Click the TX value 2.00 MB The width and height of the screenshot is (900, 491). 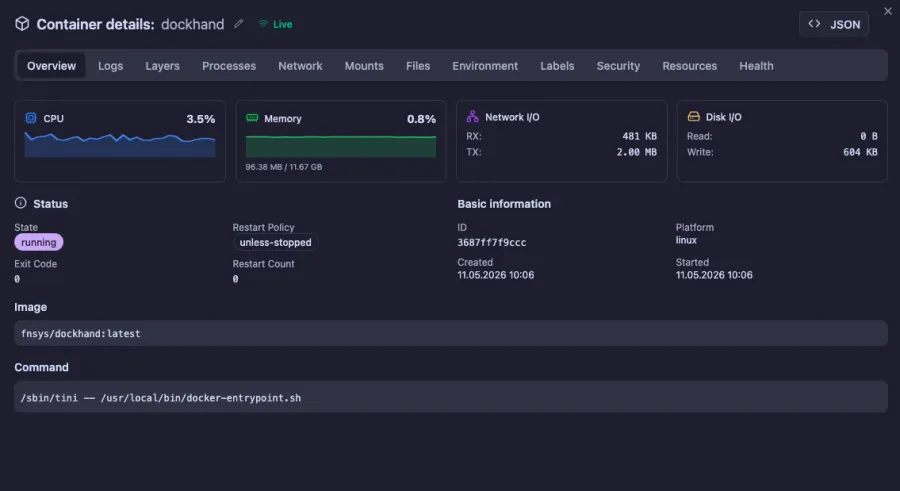tap(637, 152)
